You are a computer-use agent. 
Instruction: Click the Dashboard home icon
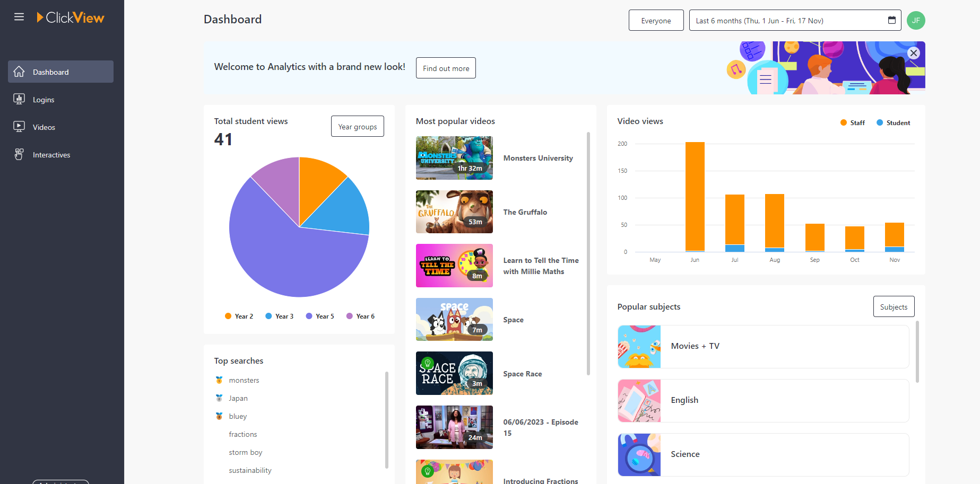pyautogui.click(x=19, y=72)
